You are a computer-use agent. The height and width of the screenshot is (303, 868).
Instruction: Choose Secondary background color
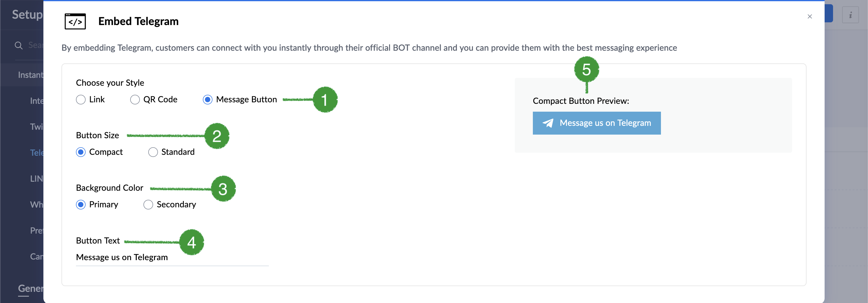(148, 205)
